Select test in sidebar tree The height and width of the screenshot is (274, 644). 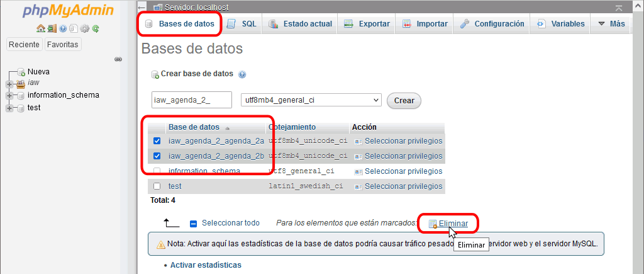tap(34, 108)
